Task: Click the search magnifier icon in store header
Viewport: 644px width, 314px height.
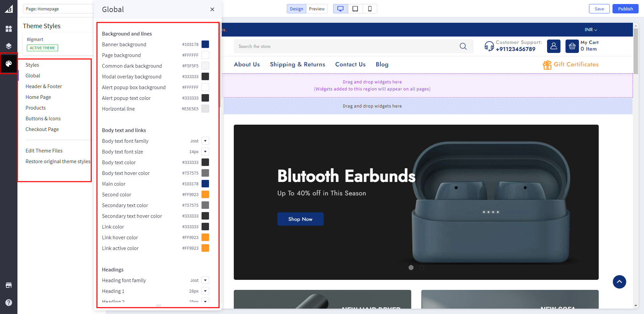Action: click(x=463, y=46)
